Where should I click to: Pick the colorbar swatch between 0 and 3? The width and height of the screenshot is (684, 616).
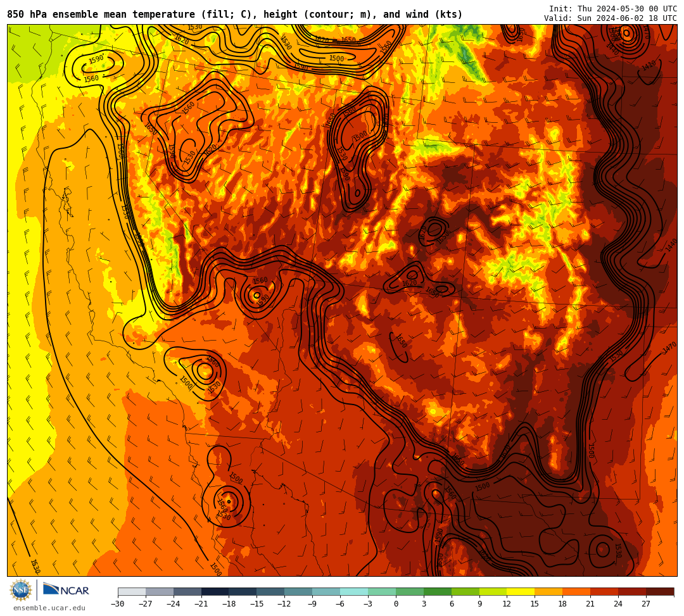point(410,591)
